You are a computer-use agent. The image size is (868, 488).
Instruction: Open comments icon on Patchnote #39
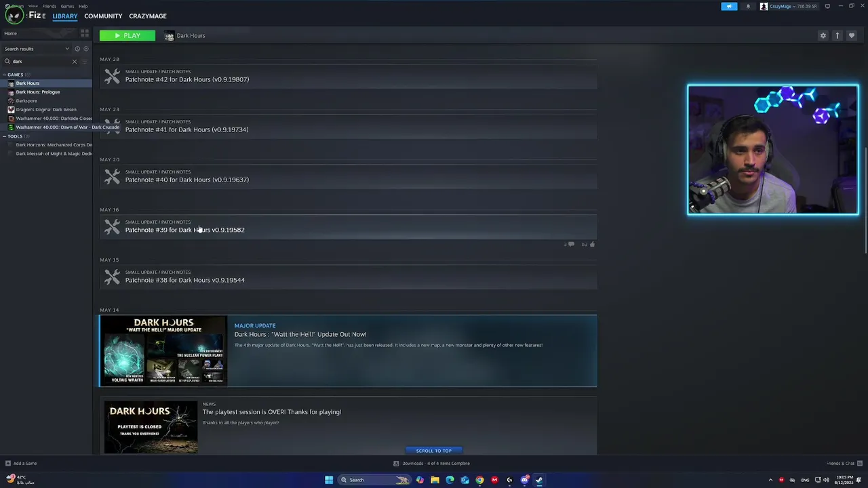coord(571,244)
